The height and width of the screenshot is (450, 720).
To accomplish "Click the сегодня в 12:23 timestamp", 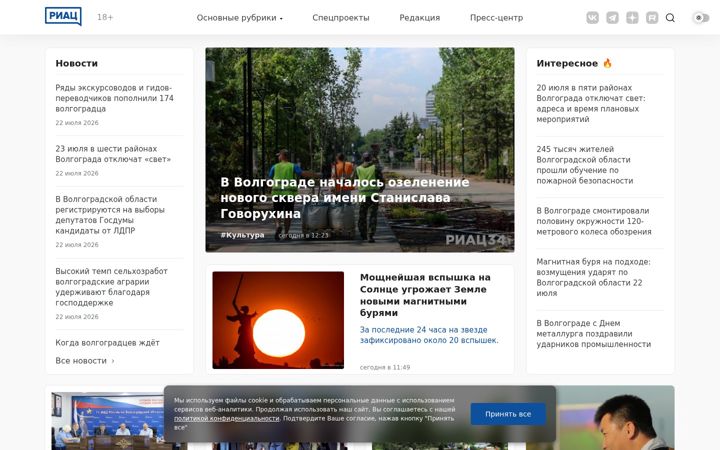I will (304, 235).
